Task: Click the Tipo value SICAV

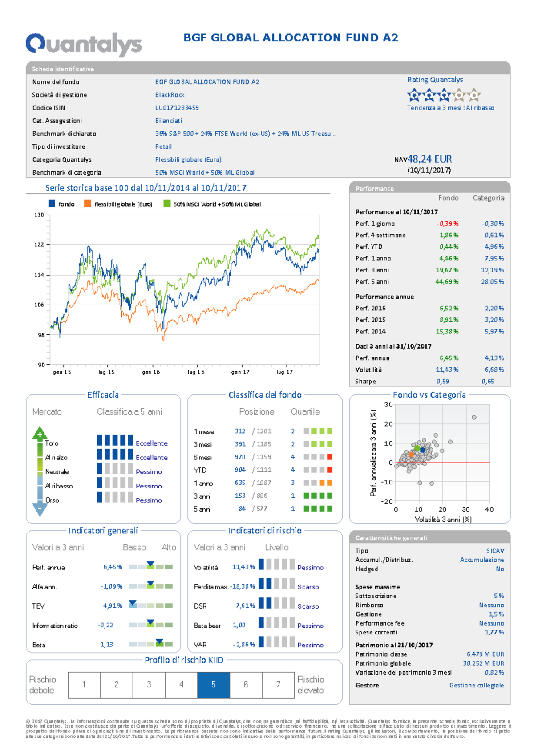Action: point(495,551)
